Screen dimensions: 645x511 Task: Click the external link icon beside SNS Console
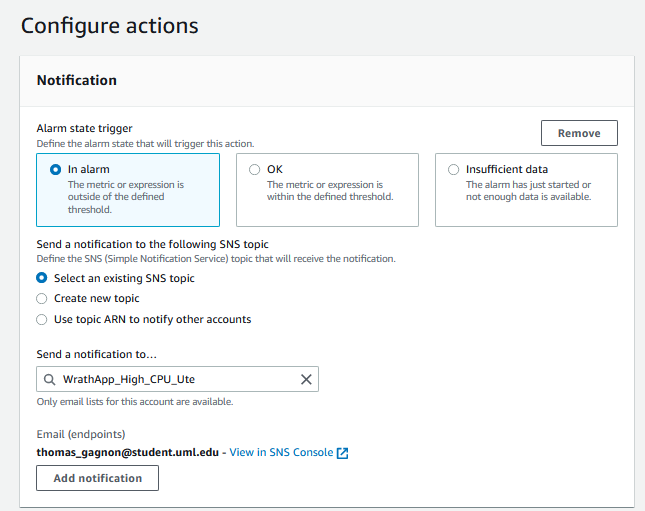[x=343, y=453]
